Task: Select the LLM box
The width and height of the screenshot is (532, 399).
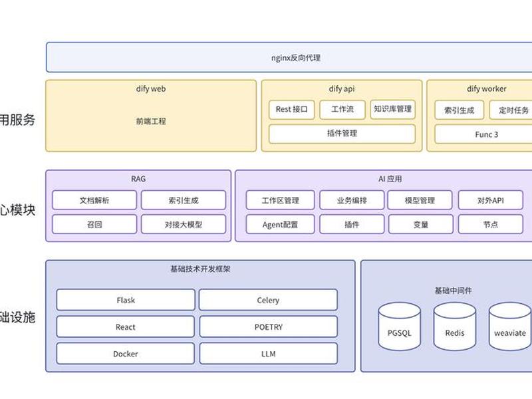Action: coord(269,354)
